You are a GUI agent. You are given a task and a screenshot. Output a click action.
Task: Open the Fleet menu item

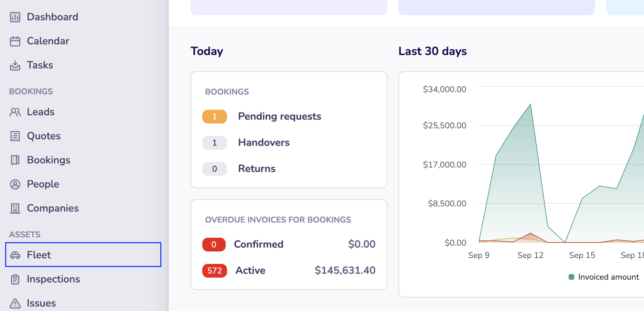(x=39, y=255)
